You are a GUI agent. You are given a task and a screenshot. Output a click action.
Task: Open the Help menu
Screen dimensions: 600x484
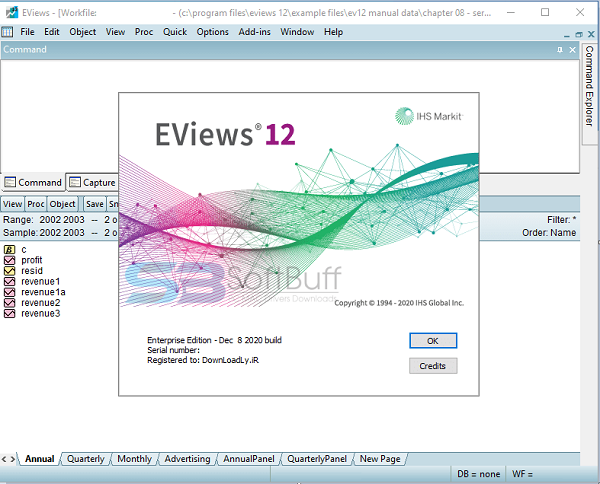[333, 32]
